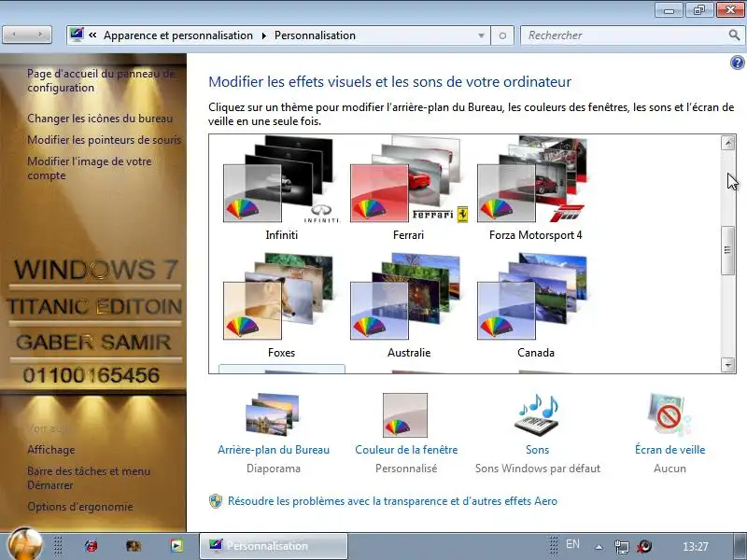Click the EN language indicator
The height and width of the screenshot is (560, 747).
coord(572,544)
